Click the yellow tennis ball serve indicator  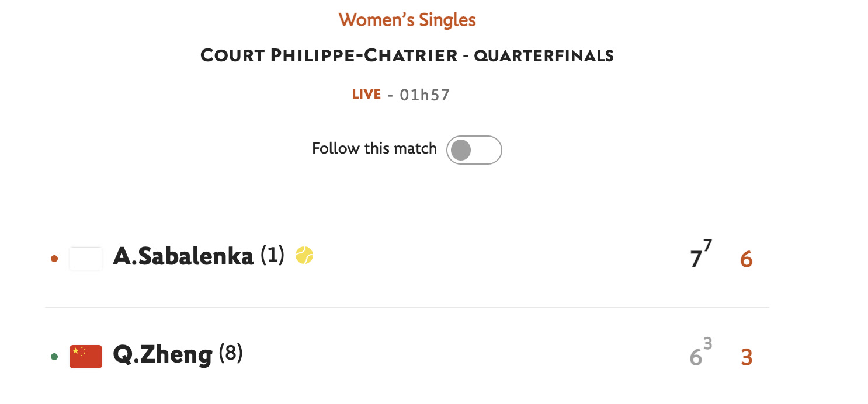[x=304, y=255]
